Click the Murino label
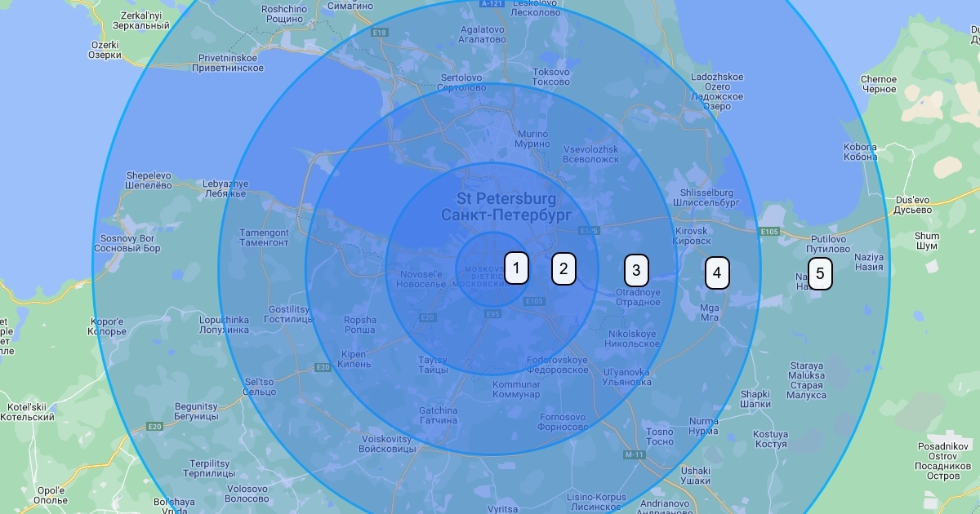Viewport: 980px width, 514px height. click(x=532, y=139)
